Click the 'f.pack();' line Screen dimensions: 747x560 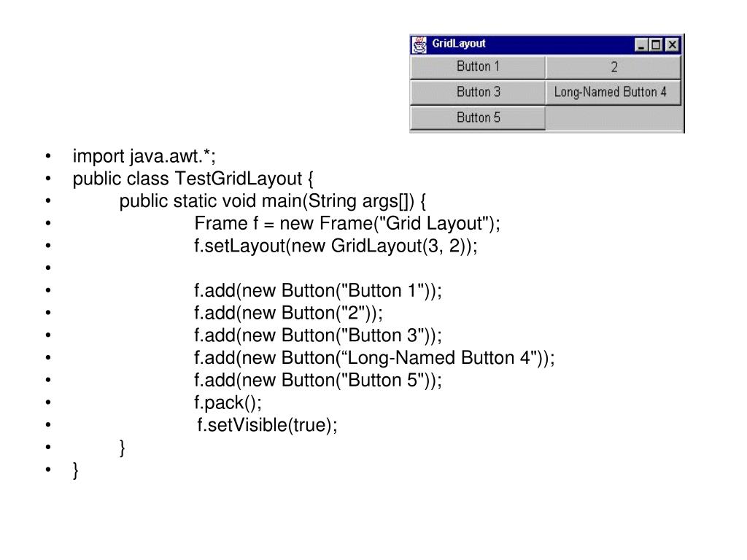228,402
